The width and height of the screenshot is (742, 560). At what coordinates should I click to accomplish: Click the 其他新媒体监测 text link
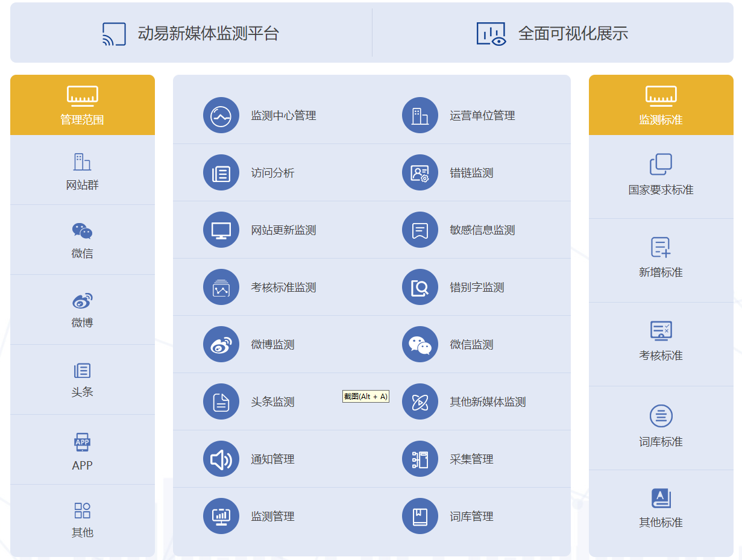[488, 402]
